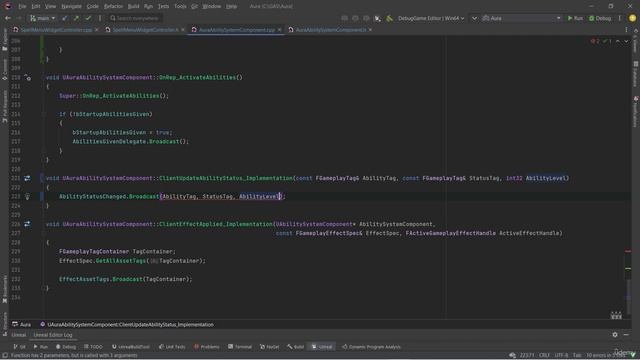Click the Debug button
This screenshot has height=360, width=640.
[x=600, y=18]
